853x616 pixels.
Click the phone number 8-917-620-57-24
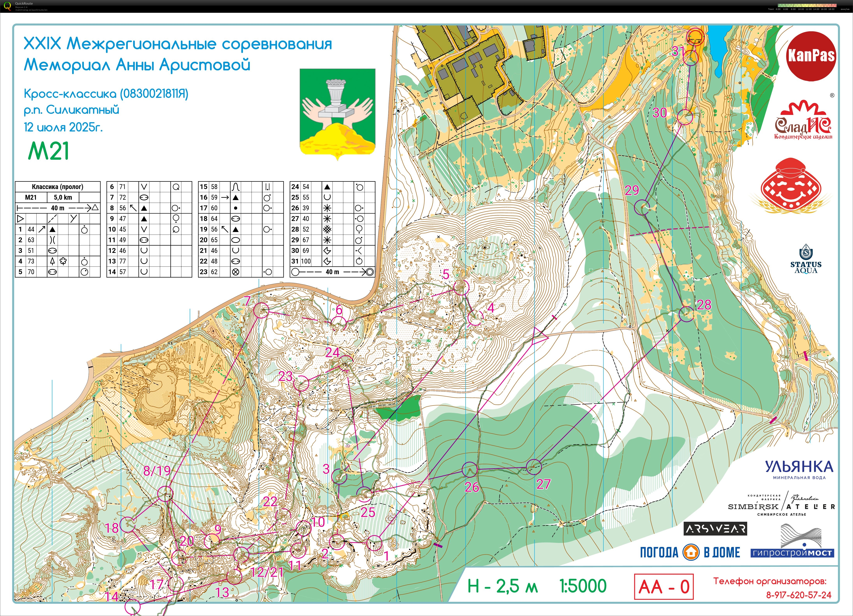[x=799, y=595]
